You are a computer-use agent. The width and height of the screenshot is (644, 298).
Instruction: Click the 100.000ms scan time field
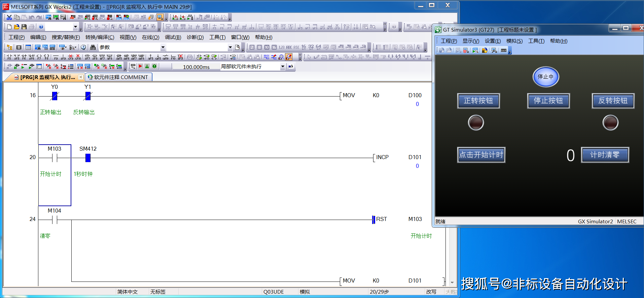[x=196, y=67]
